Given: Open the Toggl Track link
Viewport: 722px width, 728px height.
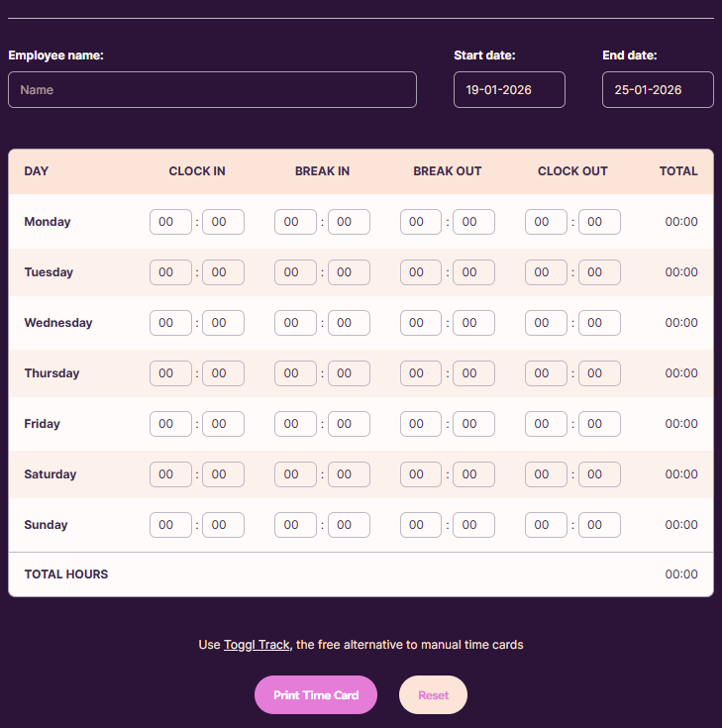Looking at the screenshot, I should tap(257, 645).
